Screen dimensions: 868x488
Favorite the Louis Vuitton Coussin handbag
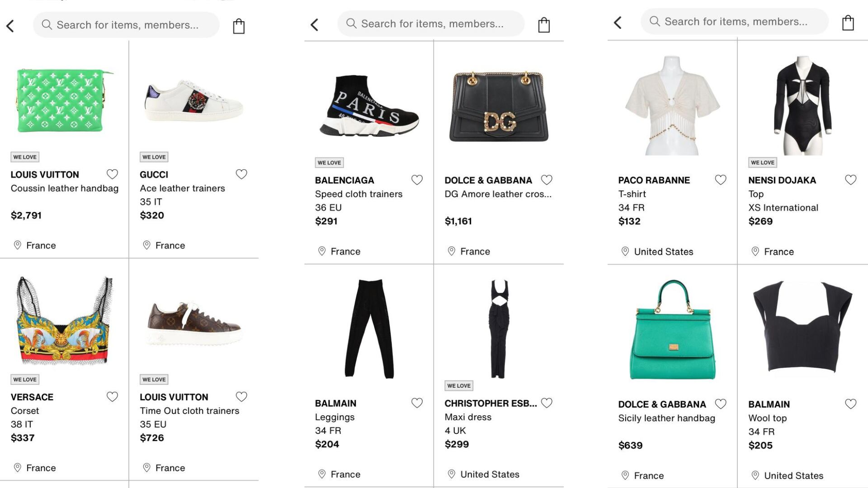point(112,174)
